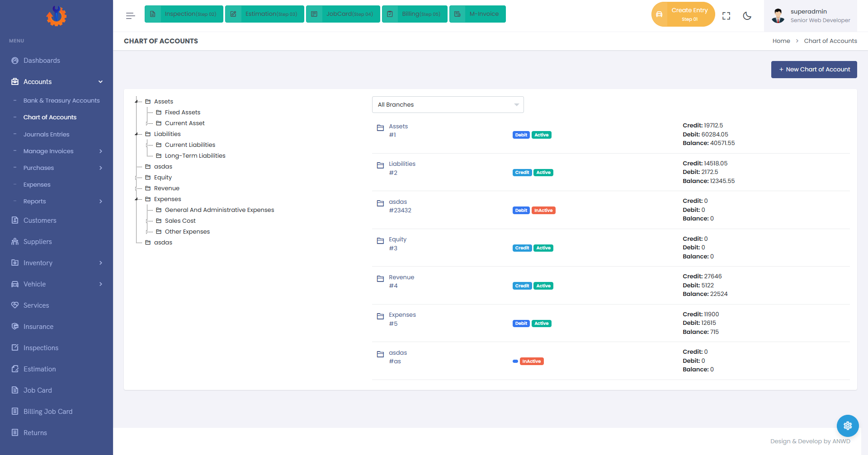Image resolution: width=868 pixels, height=455 pixels.
Task: Open Revenue account link in list
Action: 401,277
